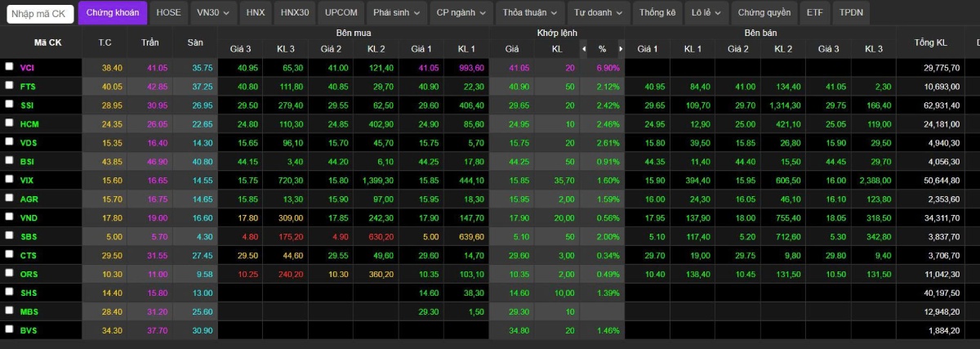Screen dimensions: 980x349
Task: Open the Tự doanh dropdown
Action: pos(598,12)
